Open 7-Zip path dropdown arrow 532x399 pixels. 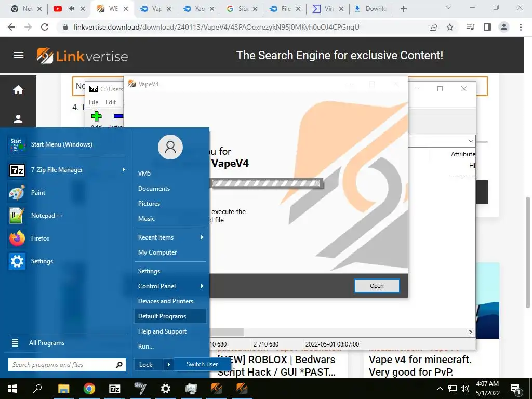471,141
